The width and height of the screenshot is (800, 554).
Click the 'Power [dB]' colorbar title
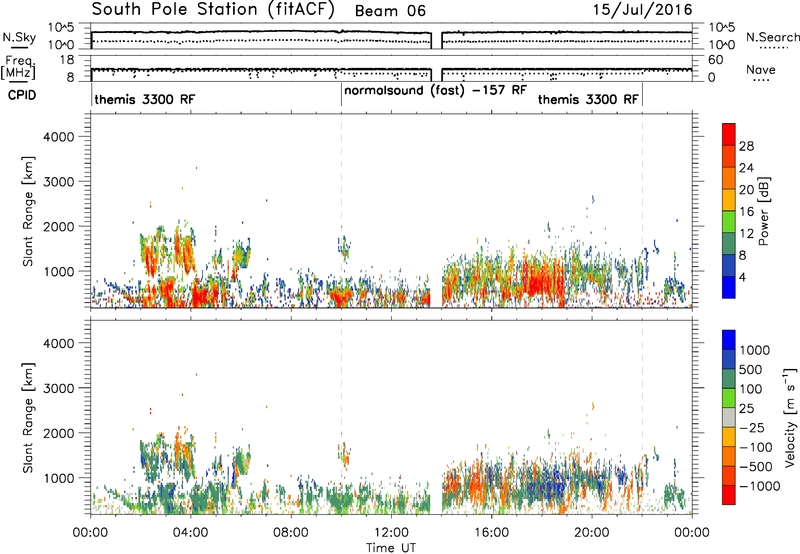[764, 211]
